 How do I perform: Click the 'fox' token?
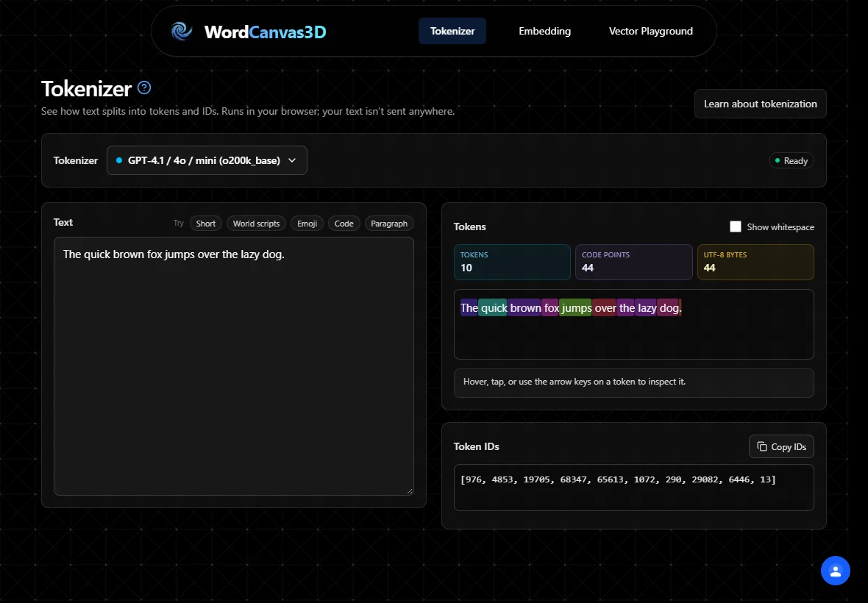(x=550, y=307)
